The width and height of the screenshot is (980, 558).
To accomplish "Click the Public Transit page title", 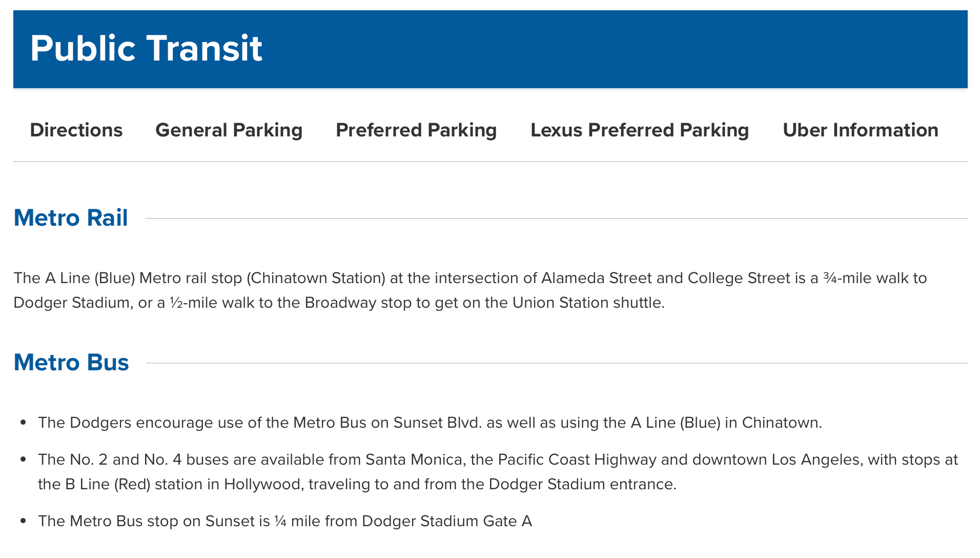I will coord(146,49).
